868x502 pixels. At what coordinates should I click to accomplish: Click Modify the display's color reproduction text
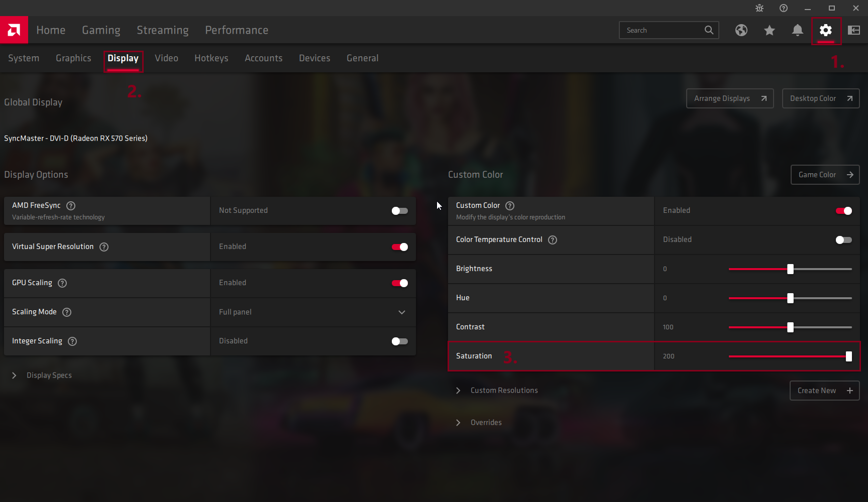[510, 217]
